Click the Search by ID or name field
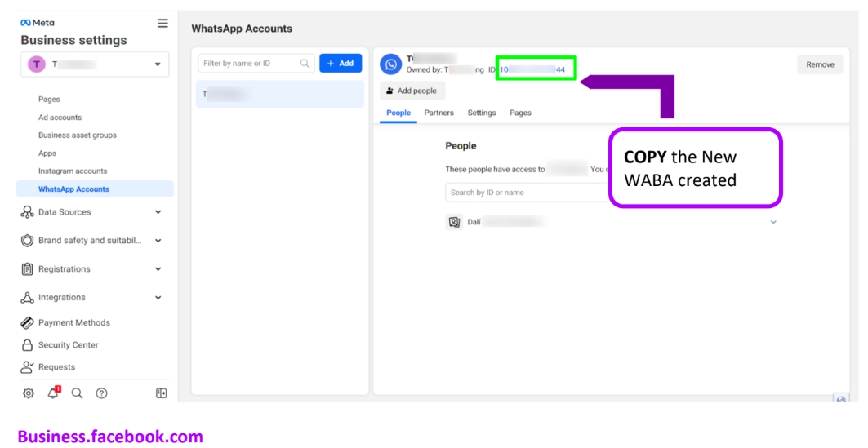The height and width of the screenshot is (448, 868). pos(527,193)
